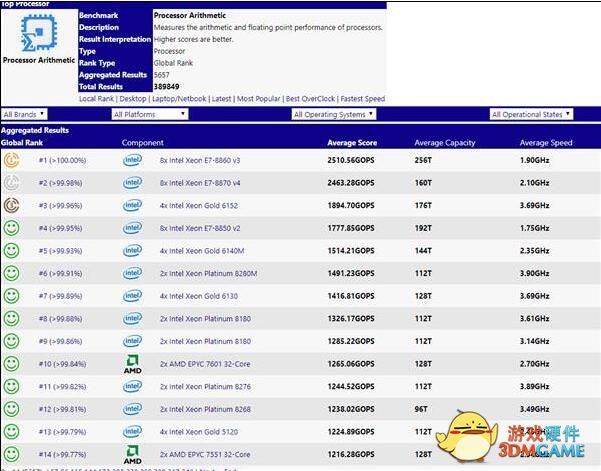Open 8x Intel Xeon E7-8850 v2 entry

tap(200, 228)
